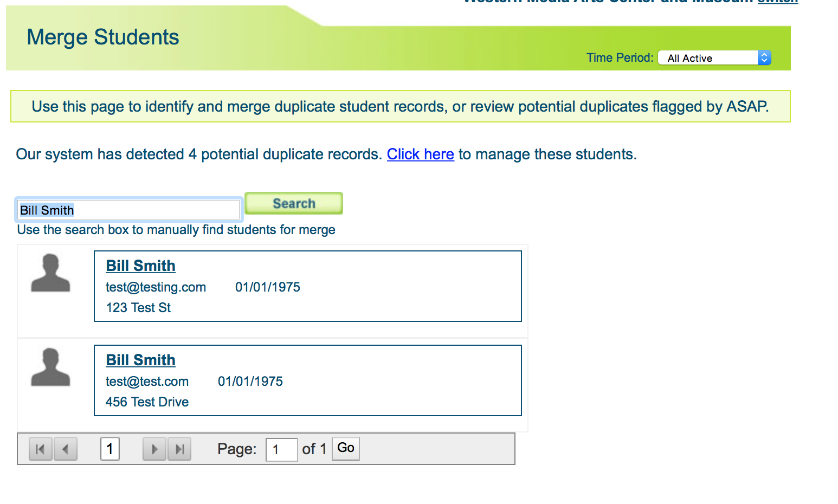
Task: Click the test@test.com email text
Action: point(147,382)
